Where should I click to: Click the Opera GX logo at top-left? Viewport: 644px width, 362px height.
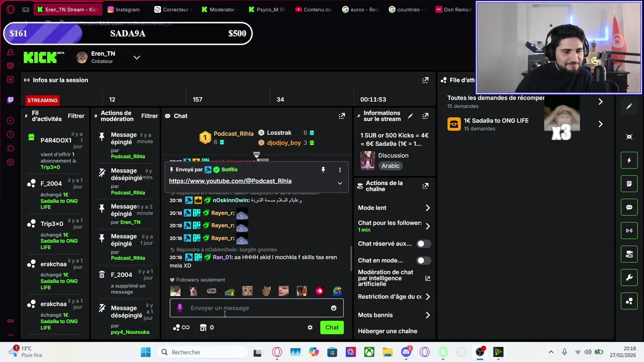click(10, 10)
